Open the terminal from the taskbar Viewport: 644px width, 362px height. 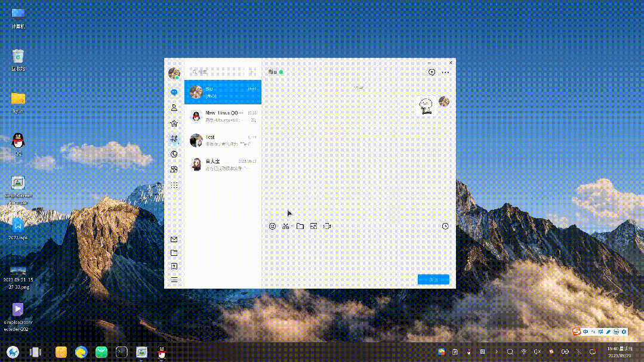[x=121, y=352]
